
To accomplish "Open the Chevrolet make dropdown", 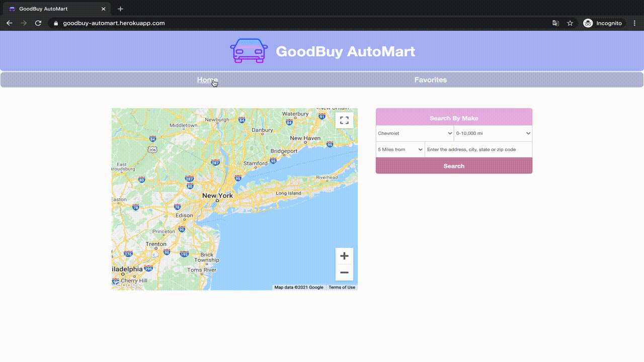I will 415,133.
